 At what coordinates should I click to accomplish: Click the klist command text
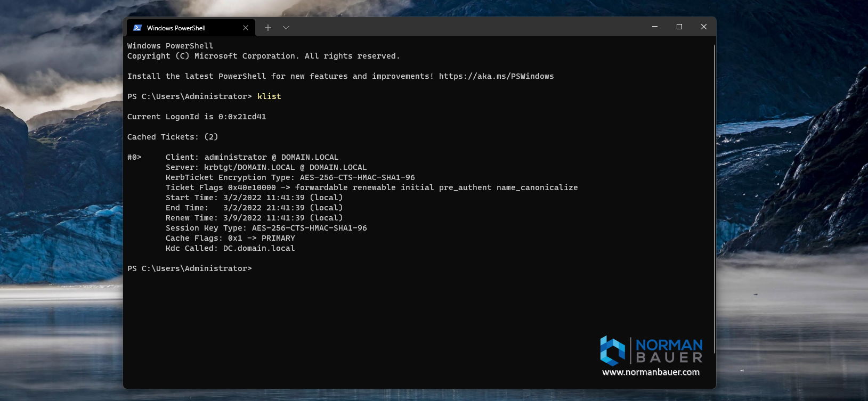[269, 96]
